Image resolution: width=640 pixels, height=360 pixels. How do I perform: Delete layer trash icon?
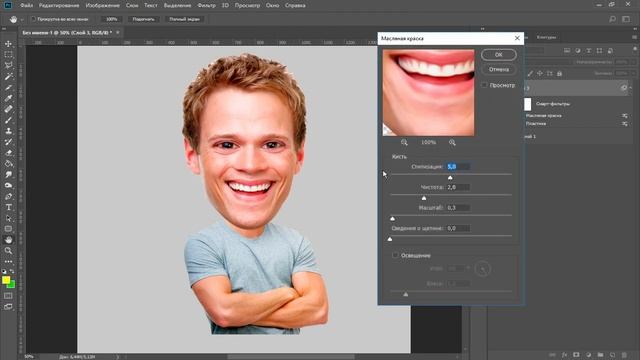[624, 355]
